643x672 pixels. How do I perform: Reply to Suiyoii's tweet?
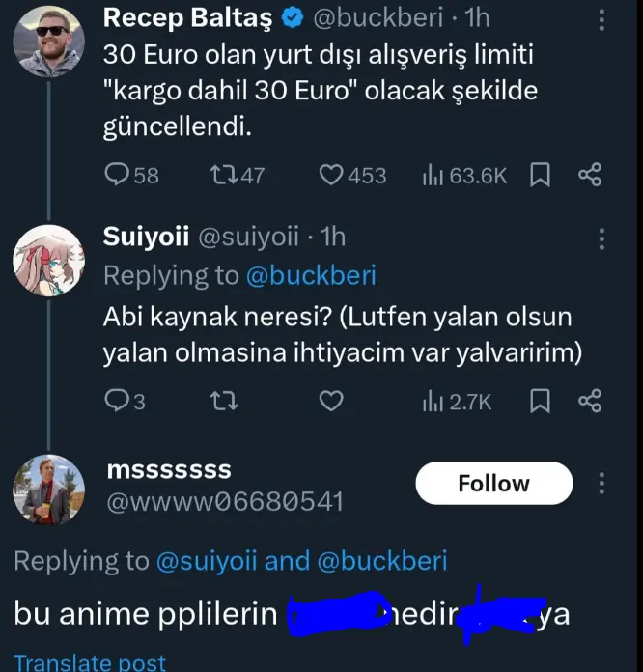click(125, 401)
